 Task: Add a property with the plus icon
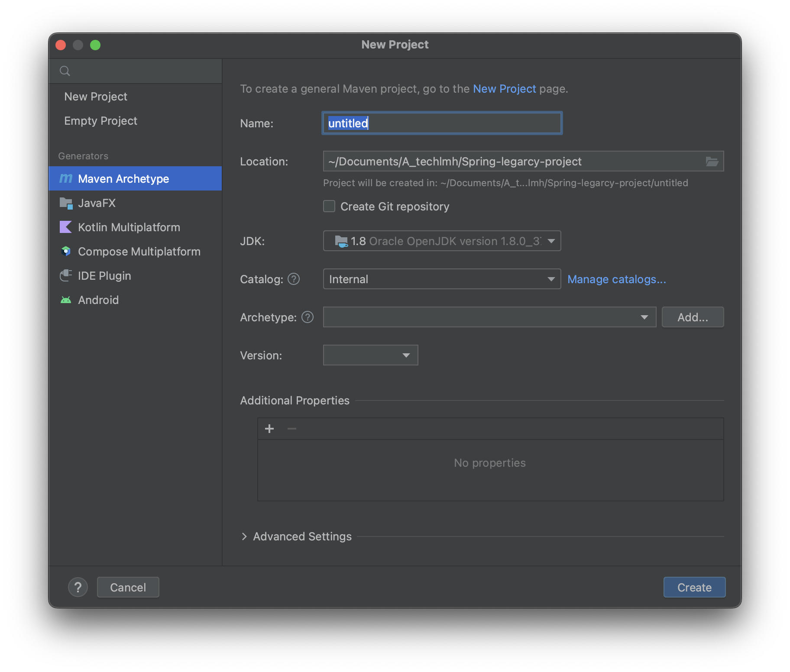tap(269, 429)
